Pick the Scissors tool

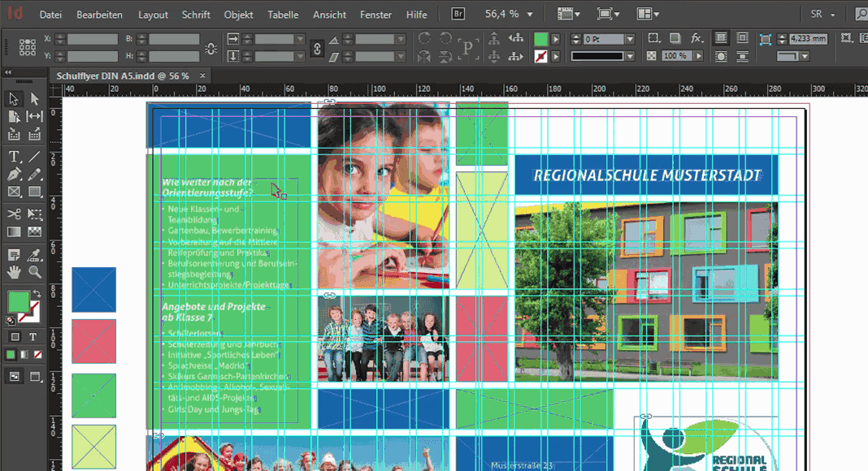tap(14, 214)
